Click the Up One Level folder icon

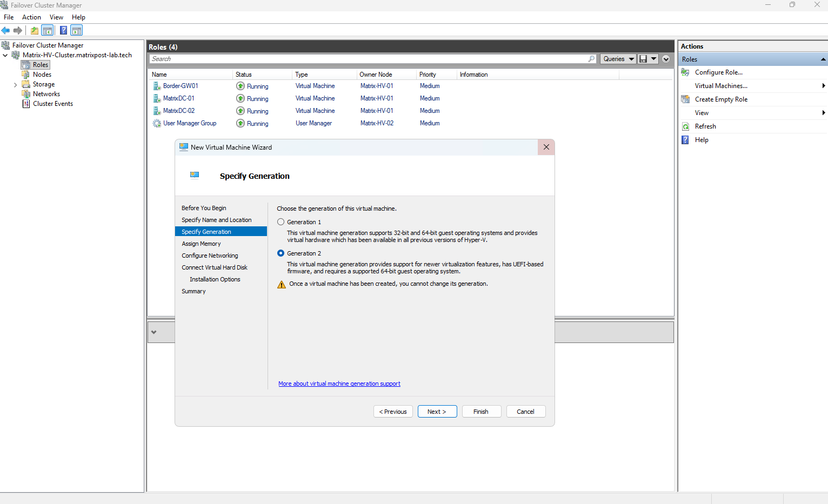click(x=35, y=30)
